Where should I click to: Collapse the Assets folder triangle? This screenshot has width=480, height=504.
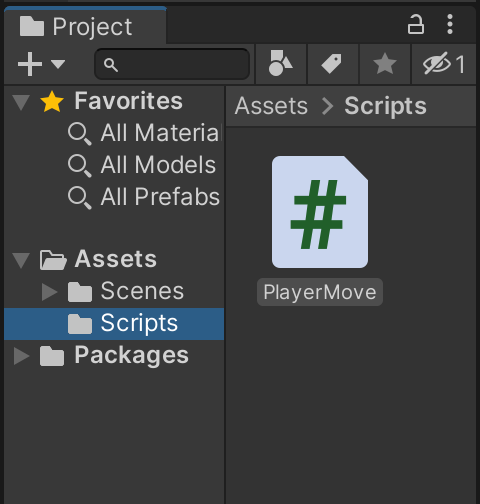[x=21, y=260]
